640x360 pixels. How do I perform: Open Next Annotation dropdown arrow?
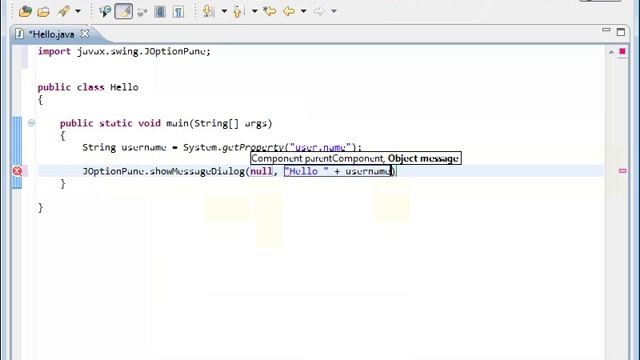pos(224,11)
